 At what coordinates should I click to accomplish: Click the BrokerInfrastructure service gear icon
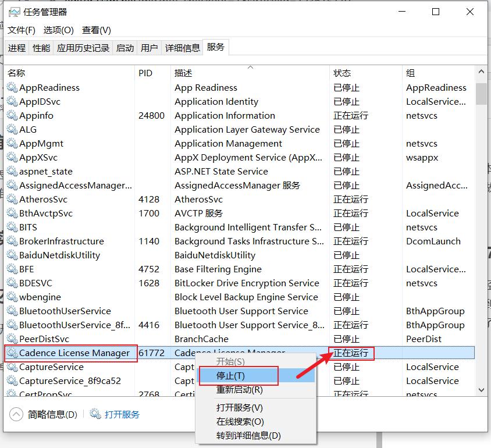click(12, 241)
